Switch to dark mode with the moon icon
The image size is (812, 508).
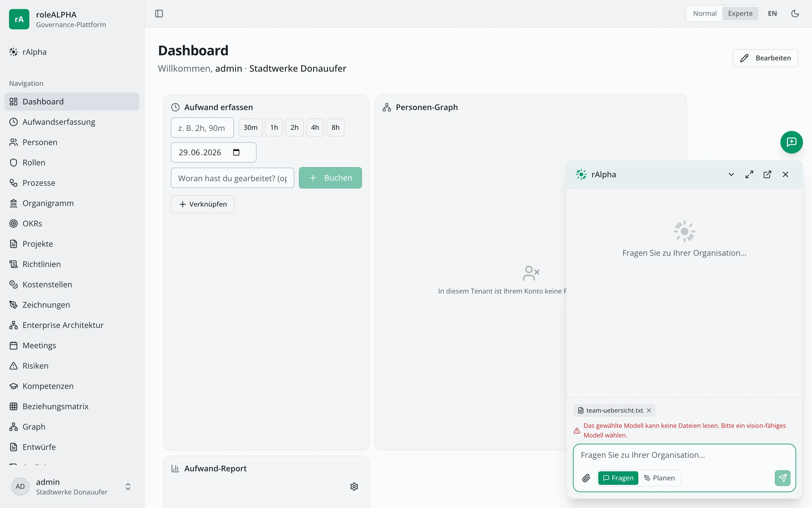click(x=795, y=14)
